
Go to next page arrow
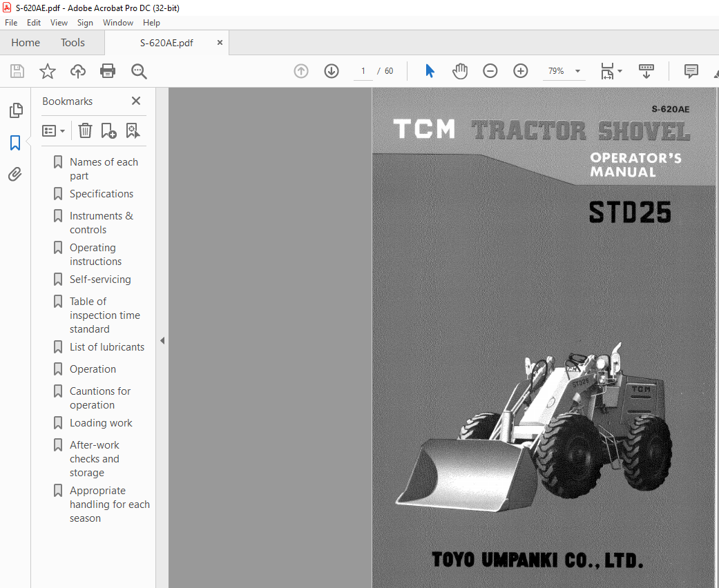tap(332, 71)
